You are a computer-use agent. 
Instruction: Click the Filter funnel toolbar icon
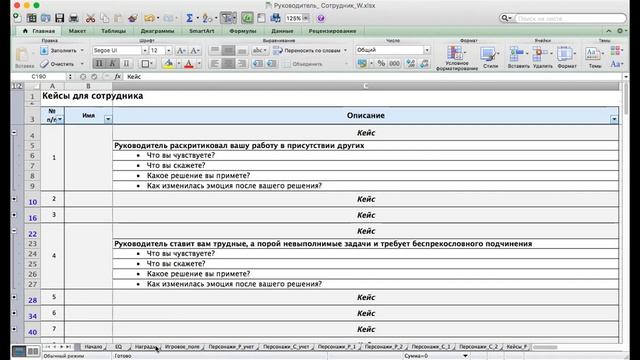227,18
